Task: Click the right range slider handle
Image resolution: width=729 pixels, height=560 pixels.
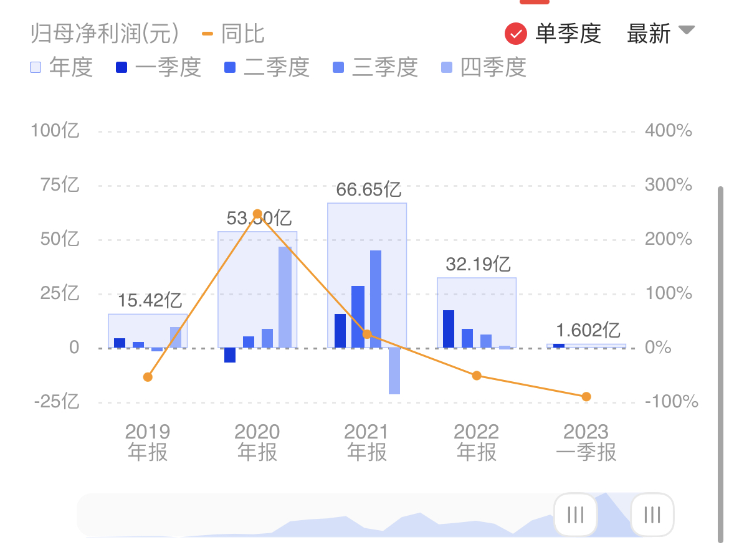Action: pos(652,515)
